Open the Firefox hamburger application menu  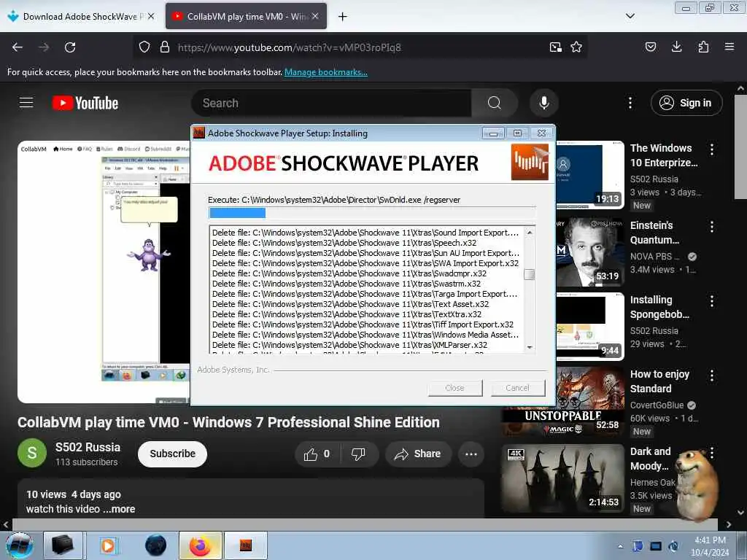click(x=729, y=47)
